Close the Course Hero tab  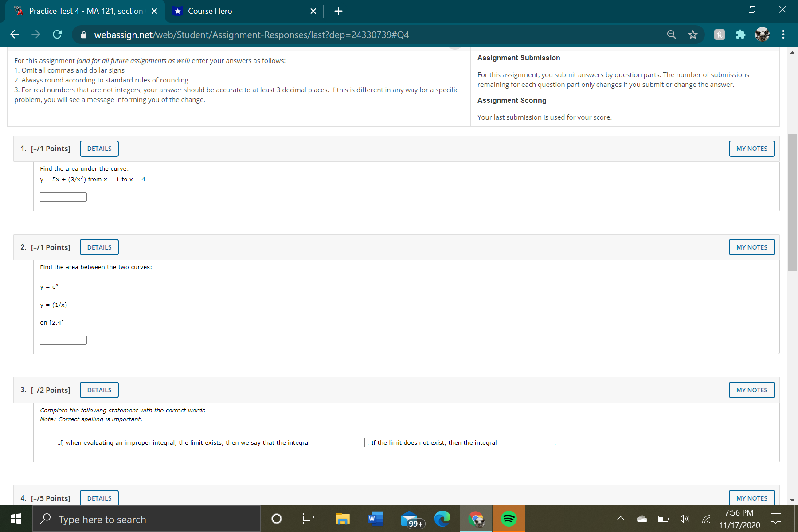coord(313,11)
